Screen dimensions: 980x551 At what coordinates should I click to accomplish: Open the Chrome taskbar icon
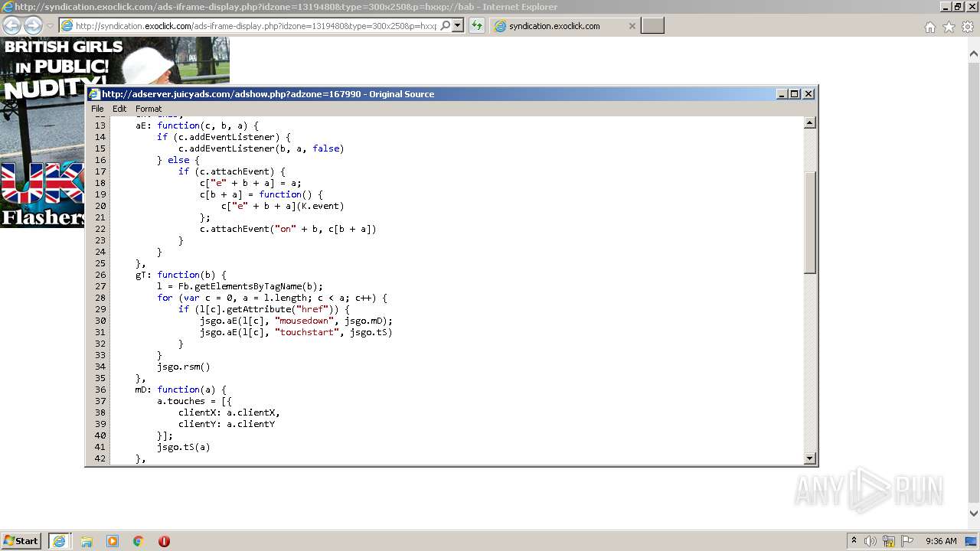[x=139, y=541]
